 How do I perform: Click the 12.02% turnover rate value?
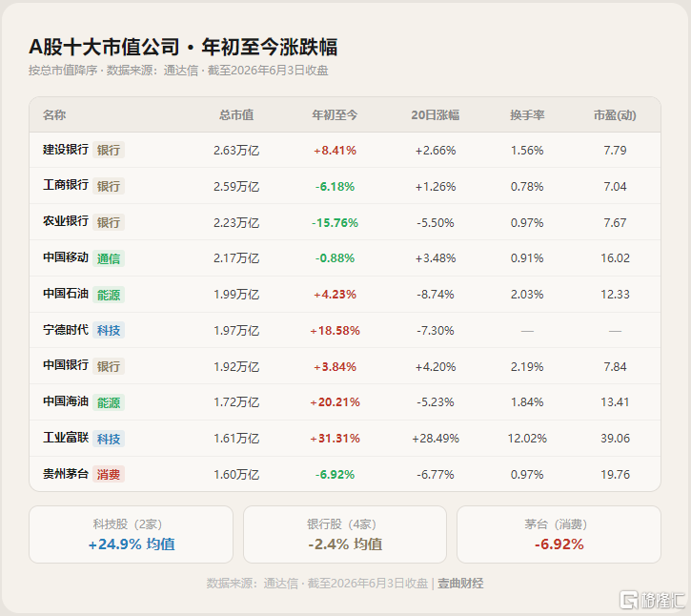point(527,439)
